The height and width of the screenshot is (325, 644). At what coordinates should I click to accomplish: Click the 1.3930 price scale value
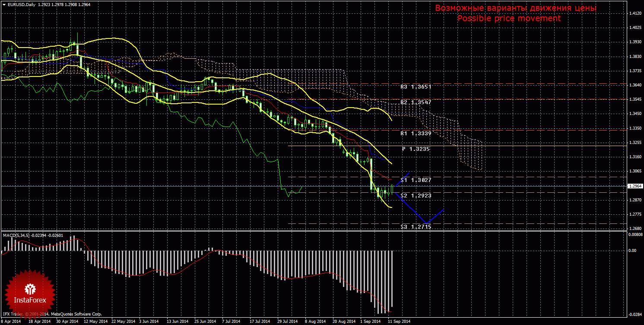click(x=635, y=42)
